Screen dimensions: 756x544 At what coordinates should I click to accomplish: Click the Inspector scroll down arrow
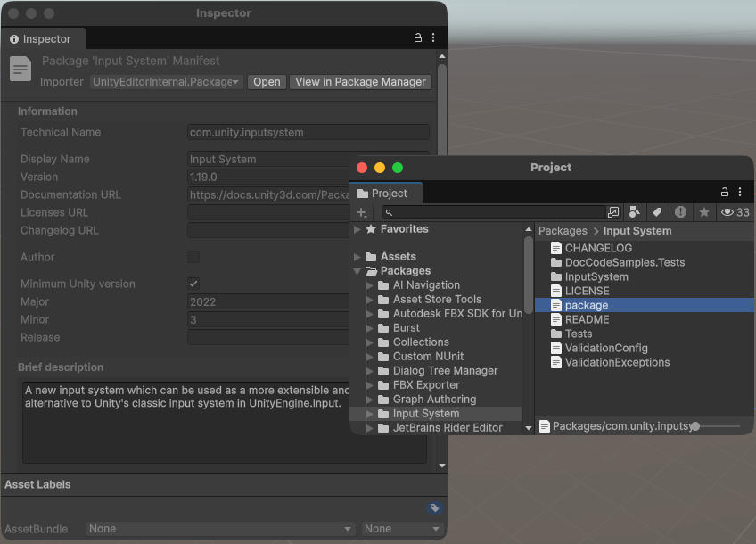click(441, 466)
